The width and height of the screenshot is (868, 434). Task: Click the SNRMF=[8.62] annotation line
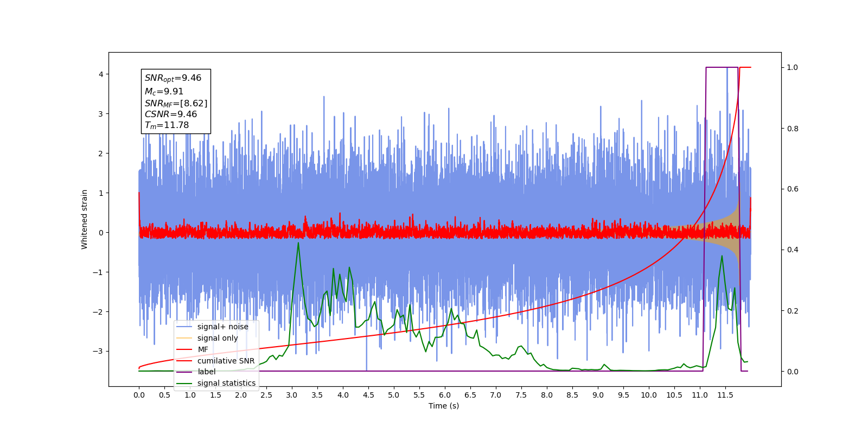(x=176, y=103)
